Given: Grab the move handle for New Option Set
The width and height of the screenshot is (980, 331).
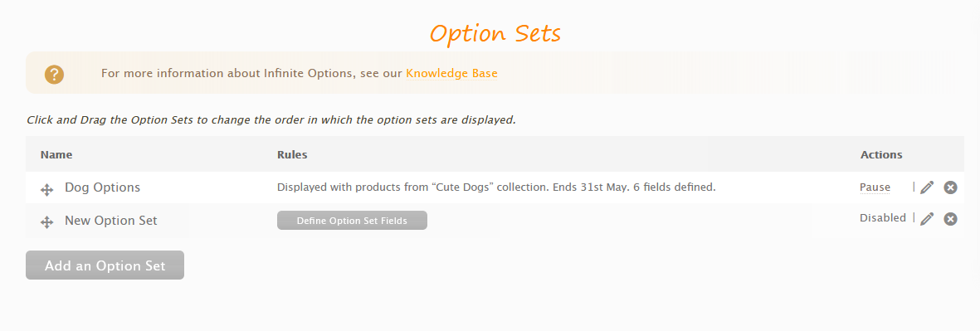Looking at the screenshot, I should click(x=46, y=221).
